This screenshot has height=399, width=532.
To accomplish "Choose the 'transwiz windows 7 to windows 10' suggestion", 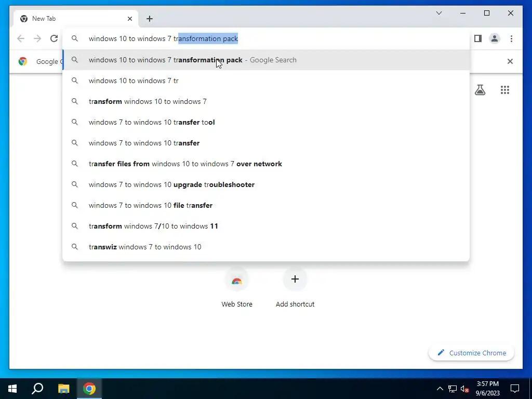I will [x=267, y=247].
